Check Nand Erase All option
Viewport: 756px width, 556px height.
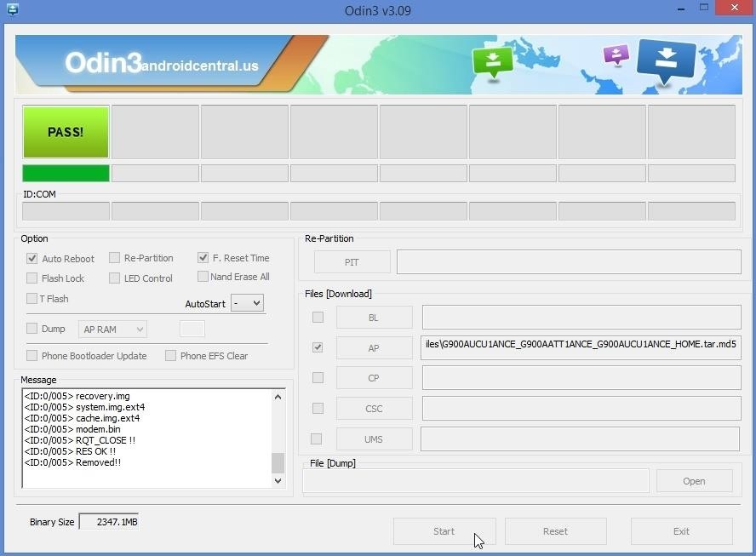[203, 277]
